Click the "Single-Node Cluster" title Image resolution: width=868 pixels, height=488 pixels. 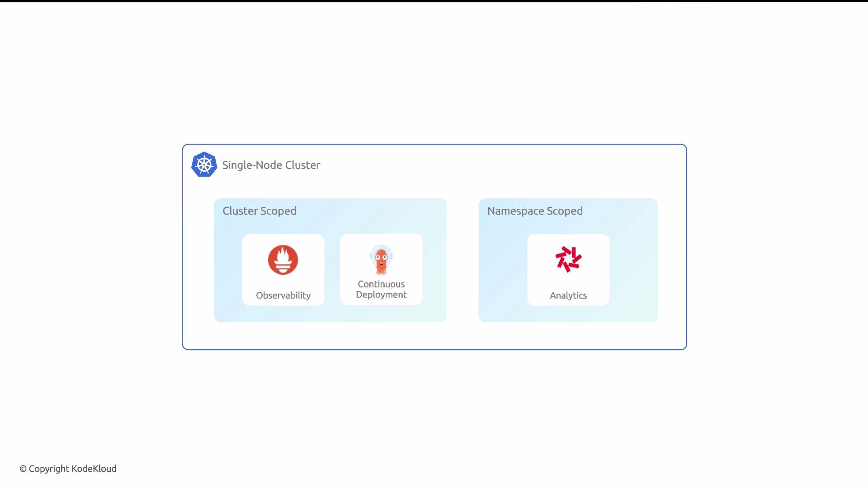(x=271, y=165)
